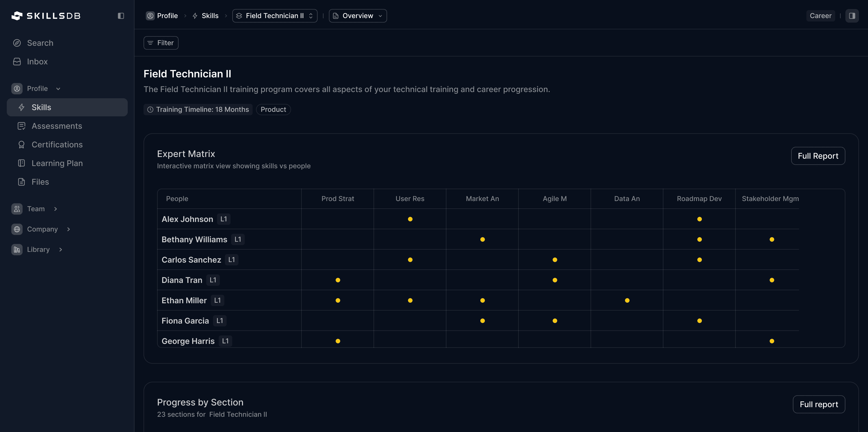Viewport: 868px width, 432px height.
Task: Collapse the Profile section chevron
Action: click(x=58, y=88)
